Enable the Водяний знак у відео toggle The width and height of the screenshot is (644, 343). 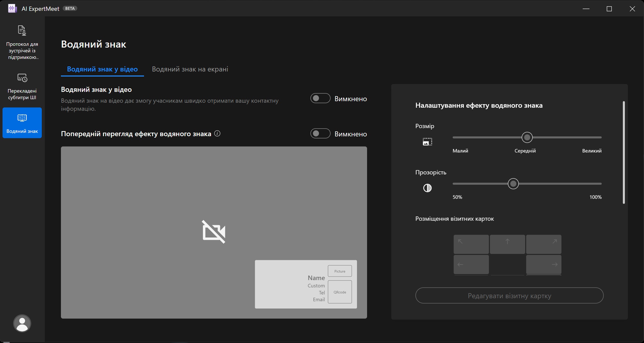(320, 98)
